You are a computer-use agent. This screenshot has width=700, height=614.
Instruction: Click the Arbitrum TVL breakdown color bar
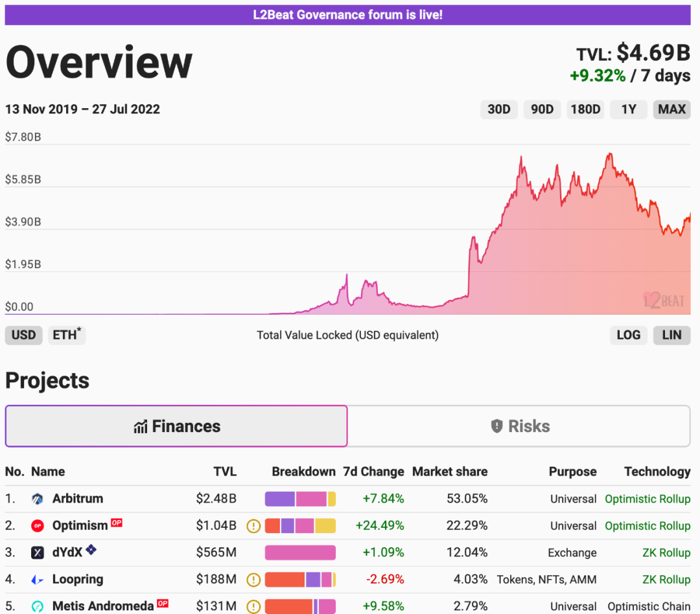[300, 499]
